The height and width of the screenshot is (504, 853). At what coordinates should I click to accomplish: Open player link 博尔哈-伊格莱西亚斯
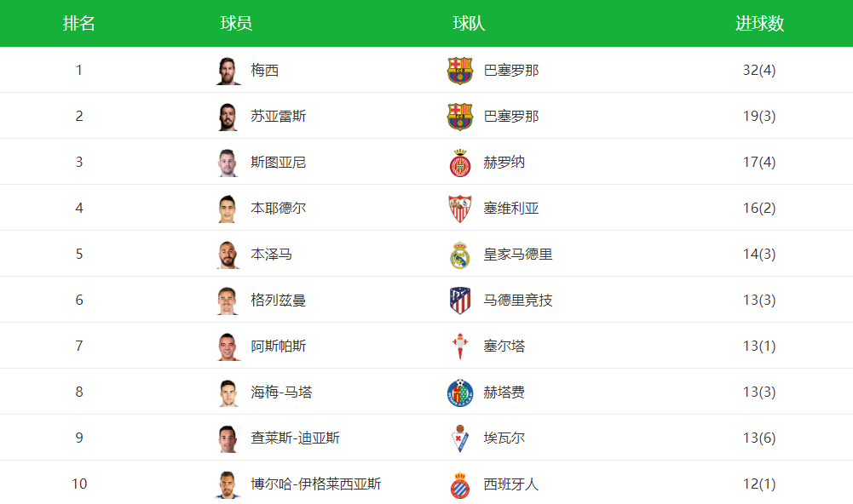(x=316, y=484)
